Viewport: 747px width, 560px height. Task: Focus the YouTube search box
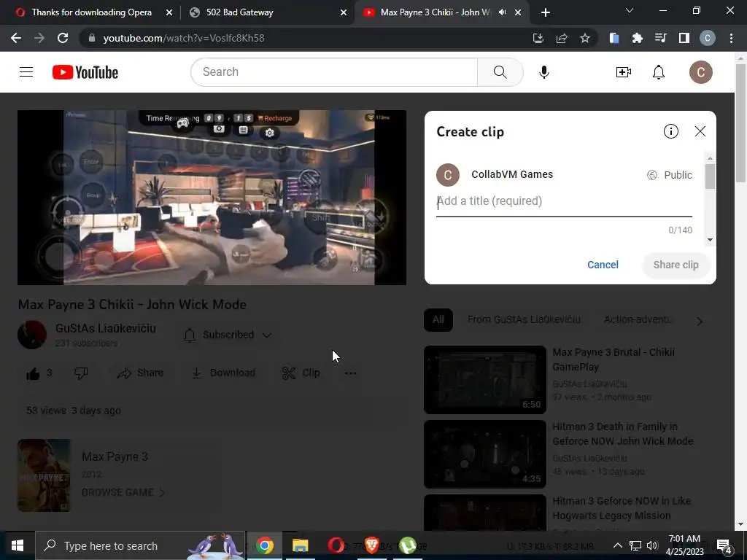(334, 72)
